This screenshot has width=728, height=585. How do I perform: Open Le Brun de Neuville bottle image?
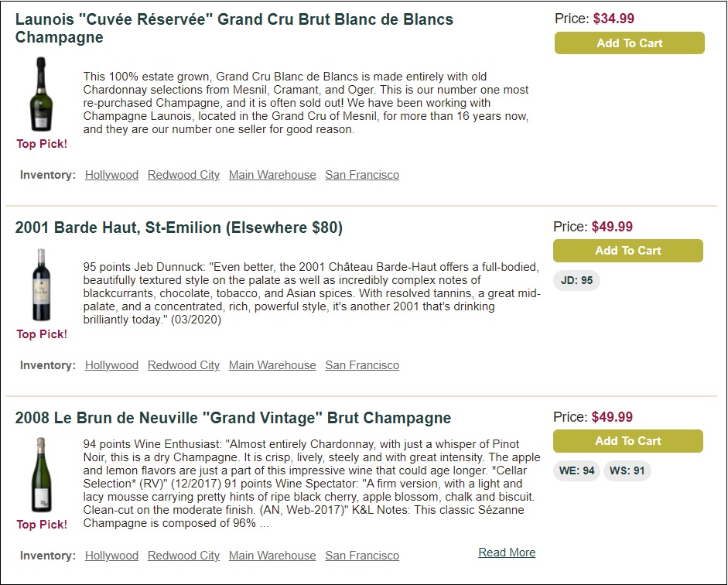(x=41, y=475)
